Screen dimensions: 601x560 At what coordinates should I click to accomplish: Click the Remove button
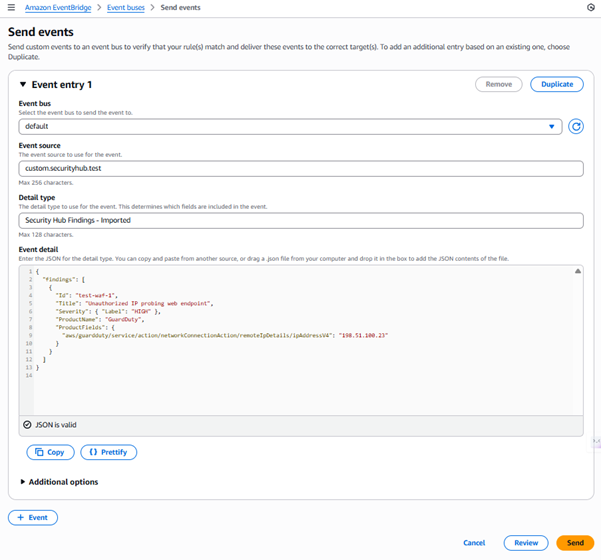tap(499, 84)
